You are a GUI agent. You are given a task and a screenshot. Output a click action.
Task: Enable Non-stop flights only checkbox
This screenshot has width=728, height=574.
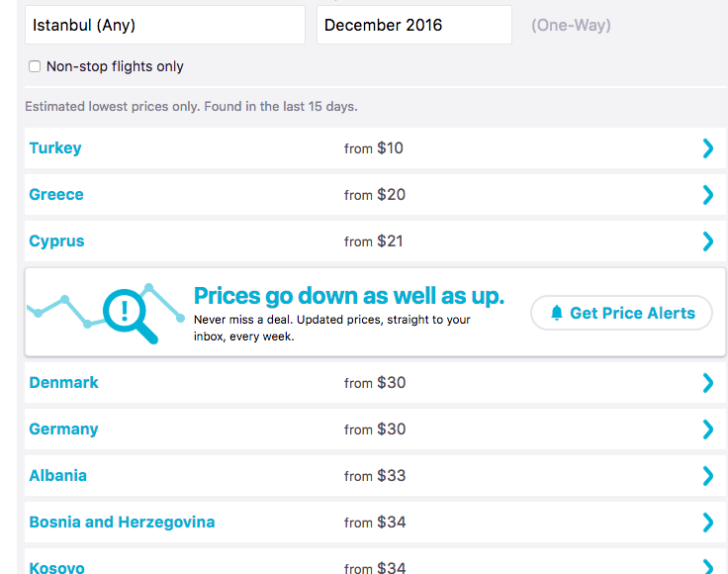point(35,66)
